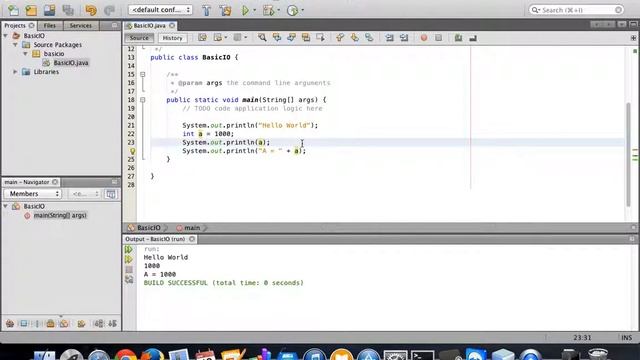Collapse the basicio package node
The width and height of the screenshot is (640, 360).
25,54
